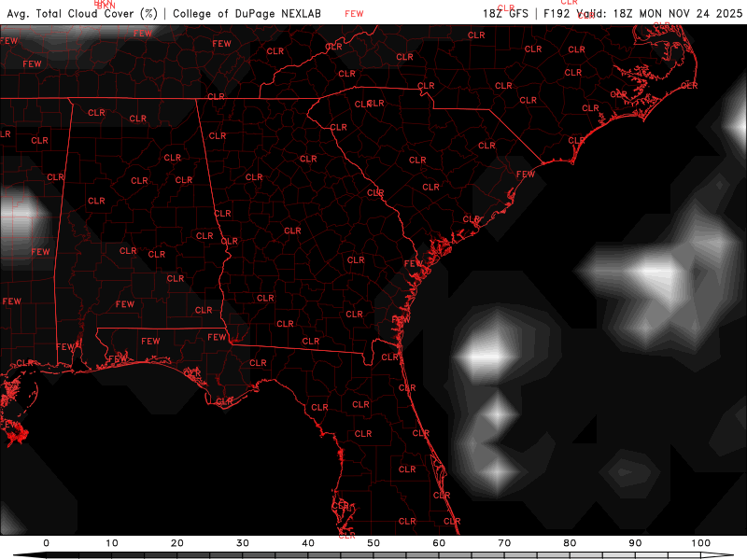The image size is (747, 560).
Task: Click the '30' value on the color scale
Action: 243,543
